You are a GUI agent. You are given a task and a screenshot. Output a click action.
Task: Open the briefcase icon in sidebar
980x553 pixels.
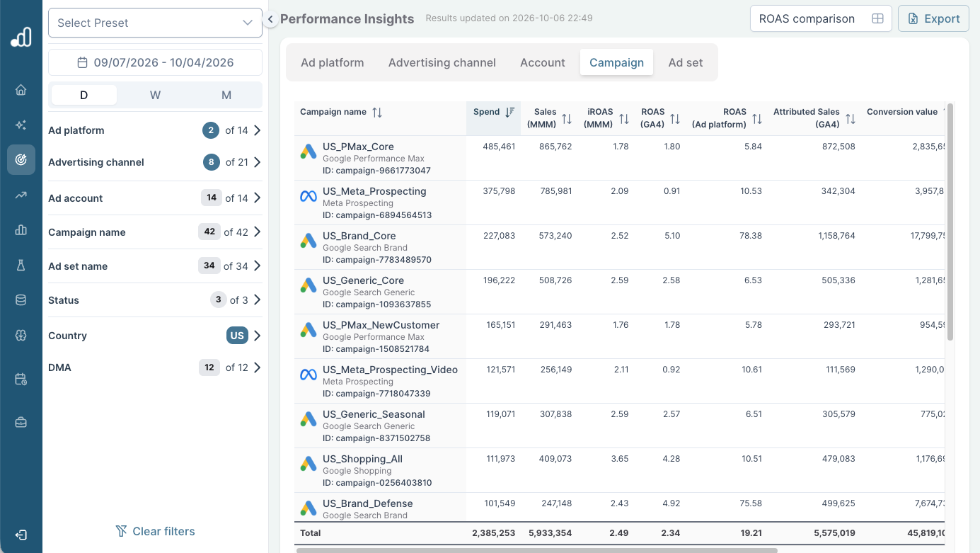[x=21, y=423]
